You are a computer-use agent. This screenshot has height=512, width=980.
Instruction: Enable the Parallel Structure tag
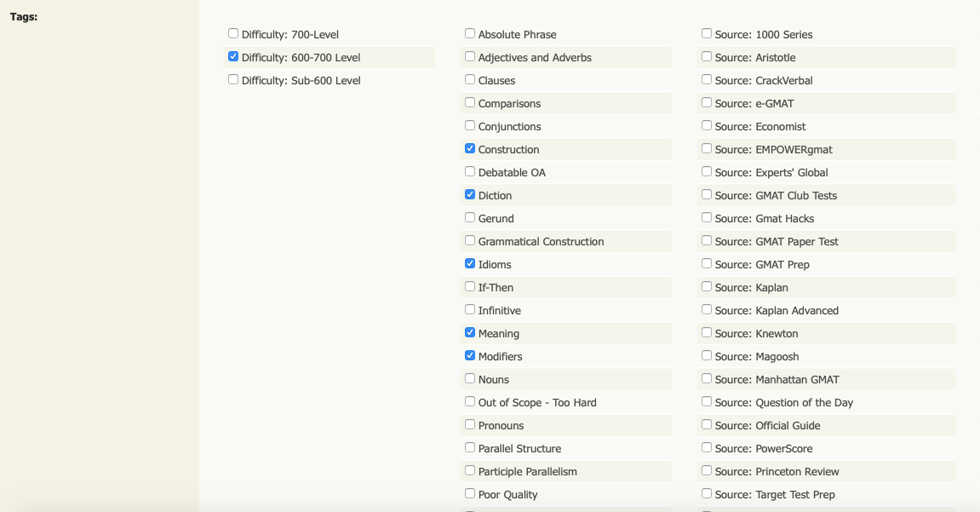tap(470, 448)
